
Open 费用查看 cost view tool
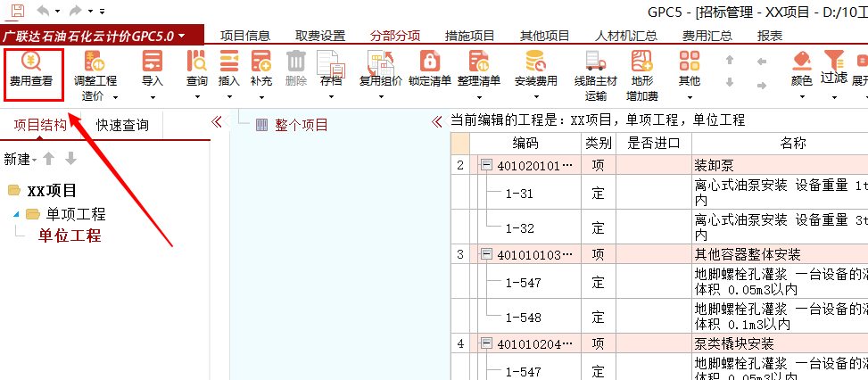[x=31, y=70]
